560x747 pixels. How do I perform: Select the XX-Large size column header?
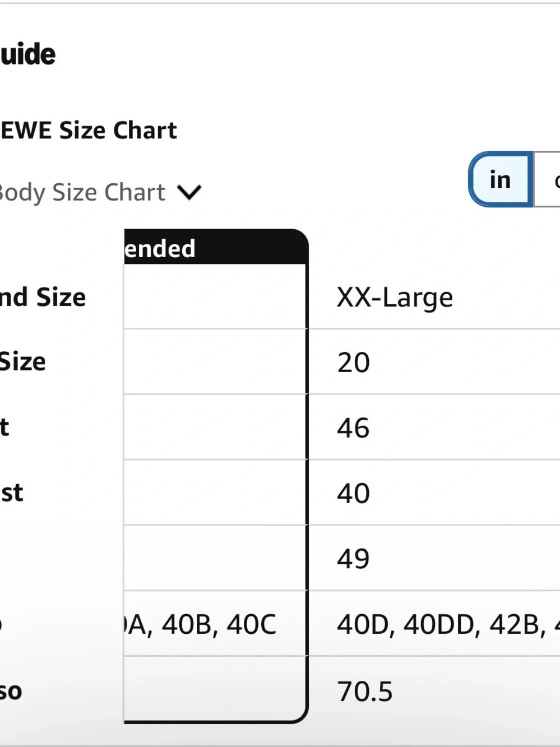tap(395, 297)
